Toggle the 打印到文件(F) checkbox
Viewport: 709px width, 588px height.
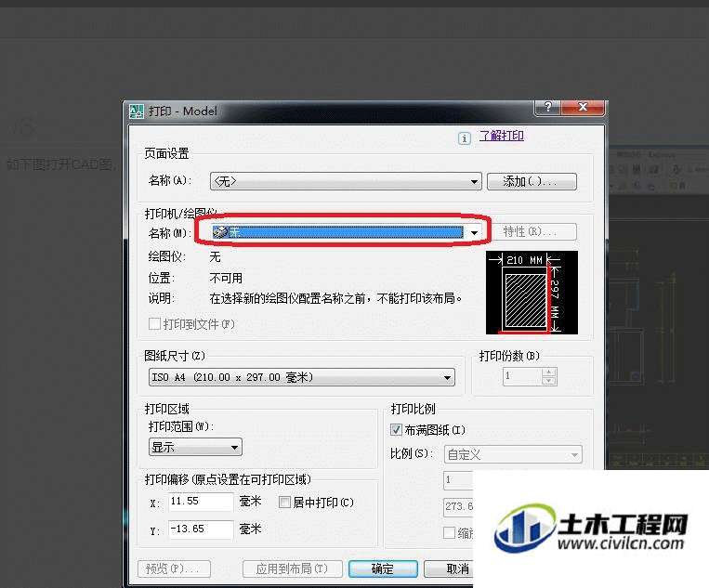pos(154,323)
